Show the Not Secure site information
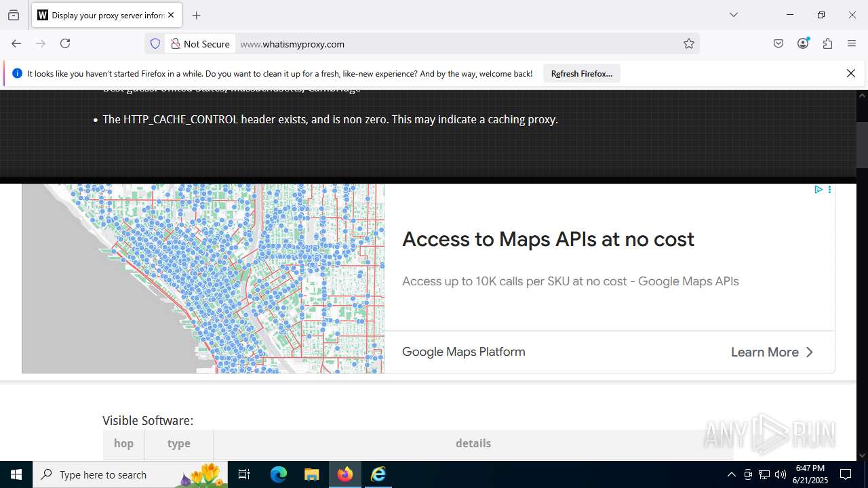868x488 pixels. pos(201,43)
